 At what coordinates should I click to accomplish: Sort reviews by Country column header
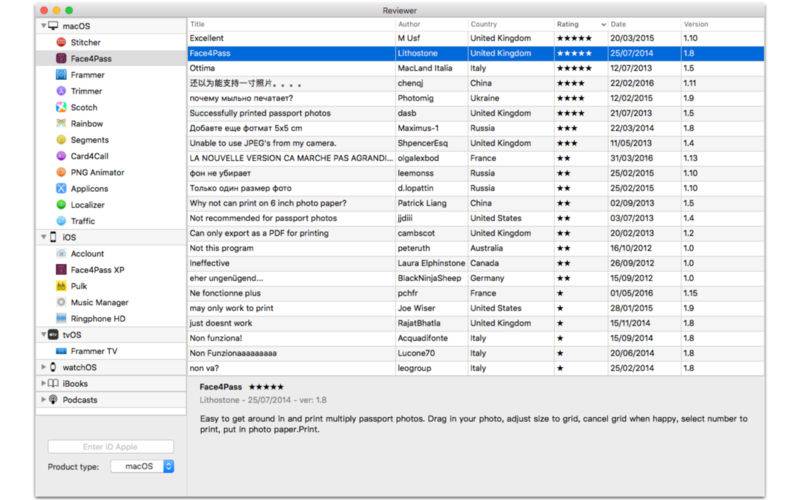click(x=483, y=24)
